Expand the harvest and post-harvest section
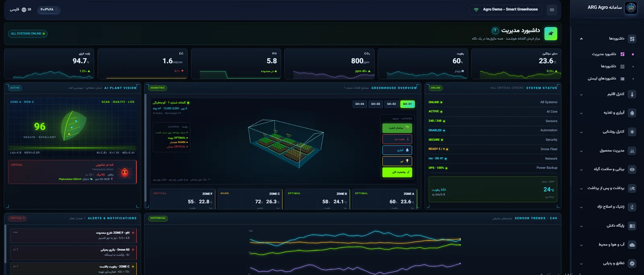This screenshot has width=644, height=275. pyautogui.click(x=581, y=189)
